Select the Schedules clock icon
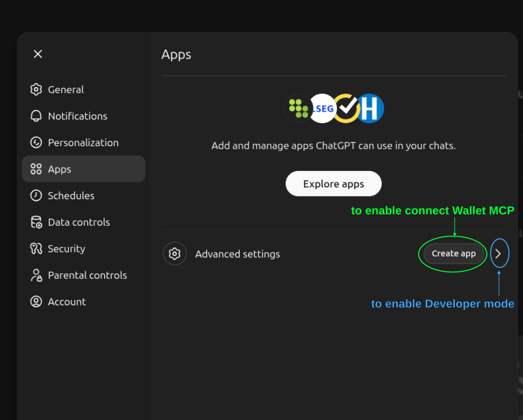 coord(36,195)
